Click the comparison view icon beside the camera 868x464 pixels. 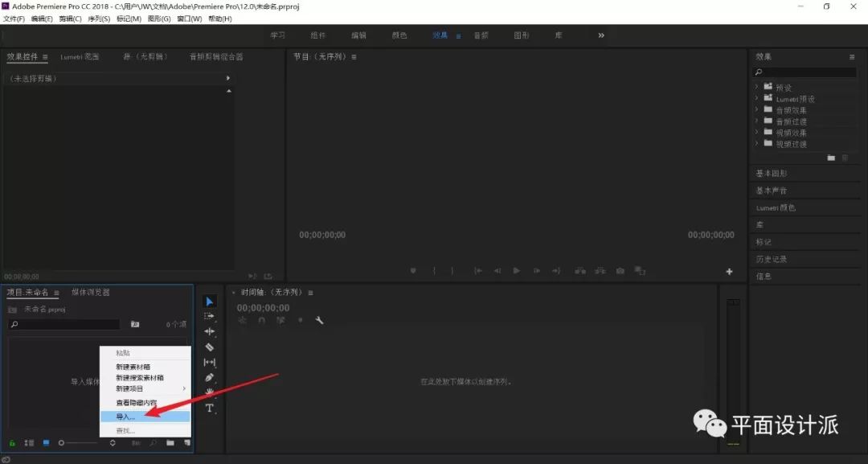pyautogui.click(x=640, y=271)
